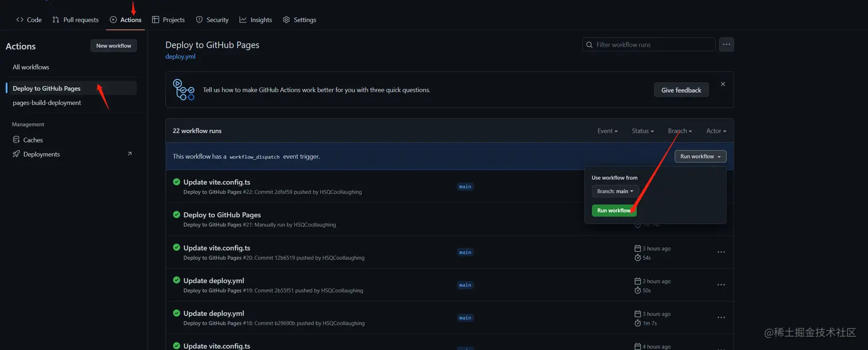
Task: Click the Caches database icon
Action: click(16, 140)
